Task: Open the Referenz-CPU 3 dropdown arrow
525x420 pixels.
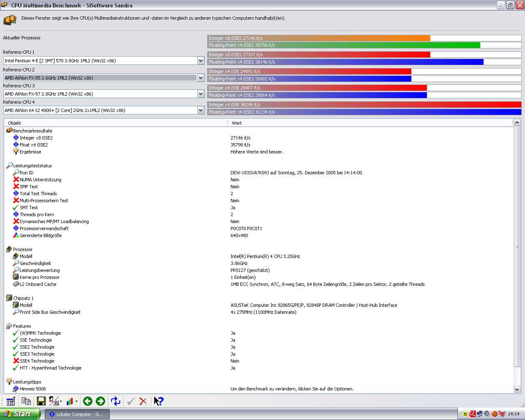Action: pyautogui.click(x=201, y=94)
